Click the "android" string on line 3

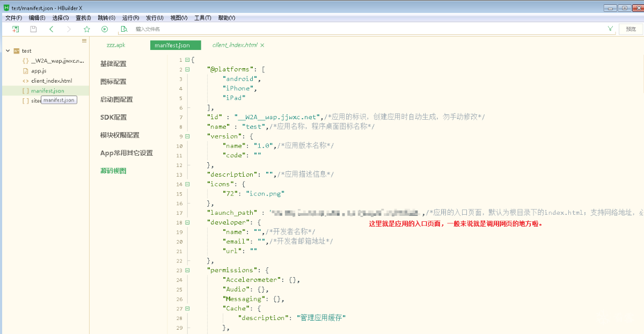point(241,79)
